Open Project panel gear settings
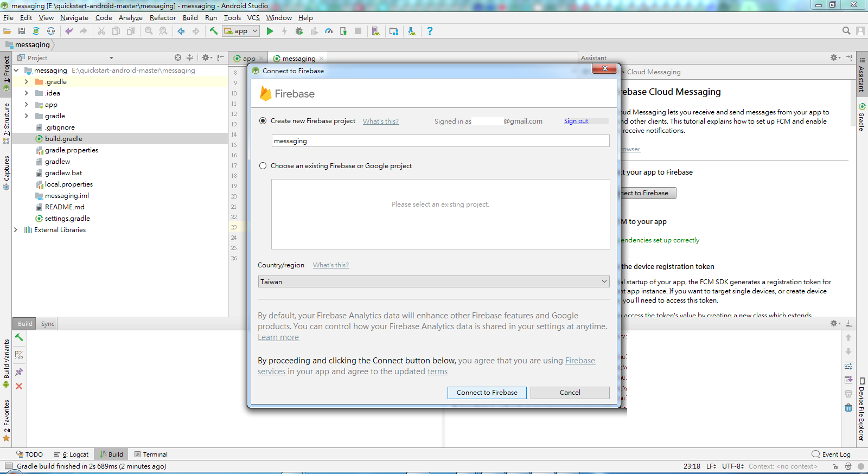868x474 pixels. click(x=207, y=57)
